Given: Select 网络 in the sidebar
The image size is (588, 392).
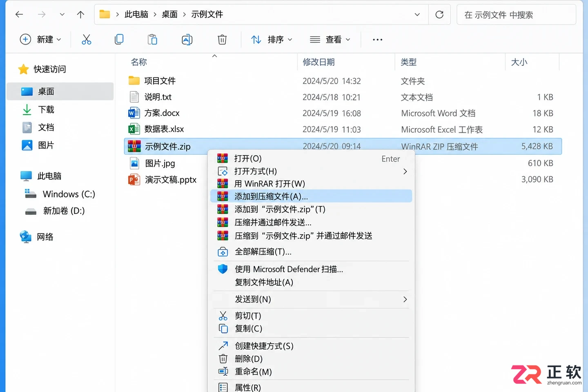Looking at the screenshot, I should coord(60,237).
